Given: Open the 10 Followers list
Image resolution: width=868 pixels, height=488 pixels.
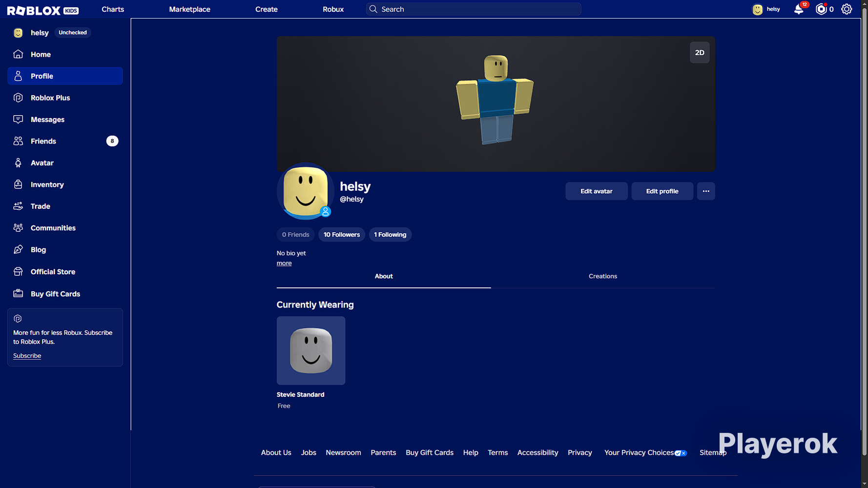Looking at the screenshot, I should pos(342,235).
